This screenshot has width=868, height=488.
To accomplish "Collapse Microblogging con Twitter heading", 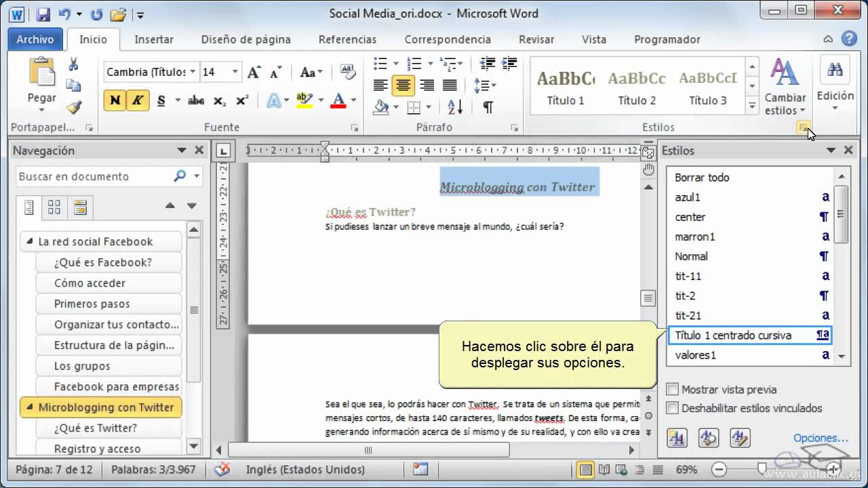I will point(30,407).
